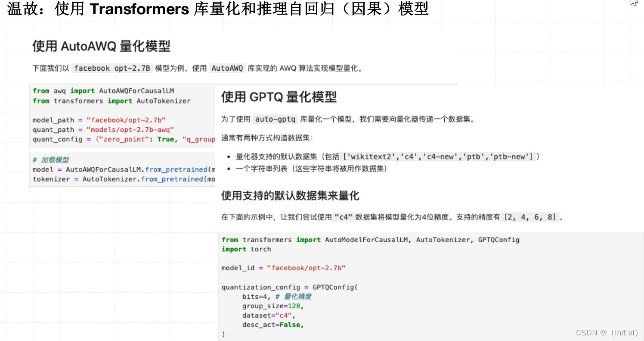This screenshot has width=644, height=341.
Task: Click the heading '使用 AutoAWQ 量化模型'
Action: (x=101, y=46)
